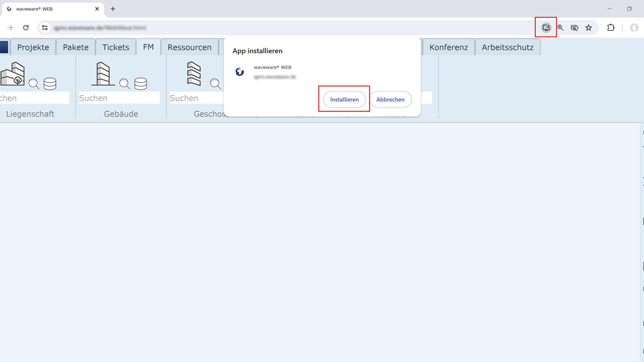Open a new browser tab
644x362 pixels.
click(x=113, y=9)
